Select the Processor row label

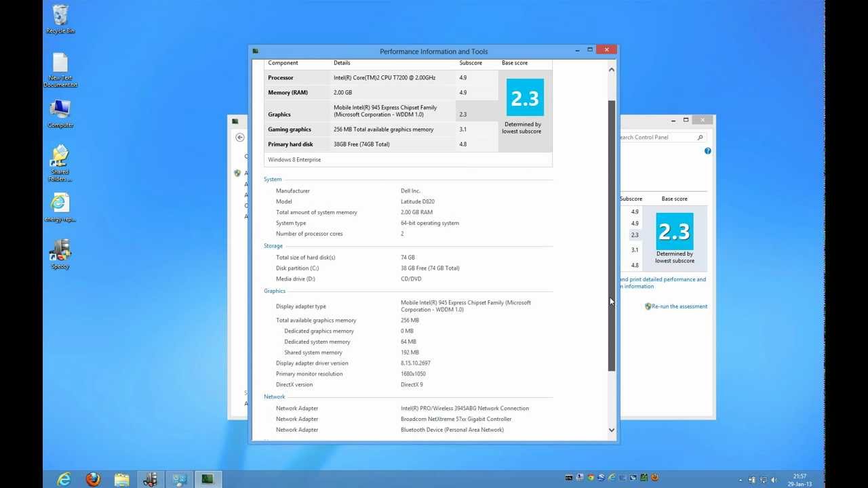[x=281, y=78]
